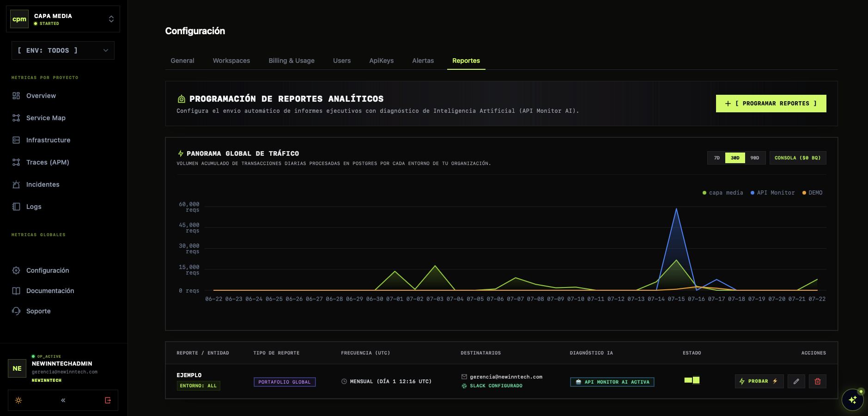The width and height of the screenshot is (868, 416).
Task: Click the CONSOLA ($0 BQ) button
Action: click(x=798, y=158)
